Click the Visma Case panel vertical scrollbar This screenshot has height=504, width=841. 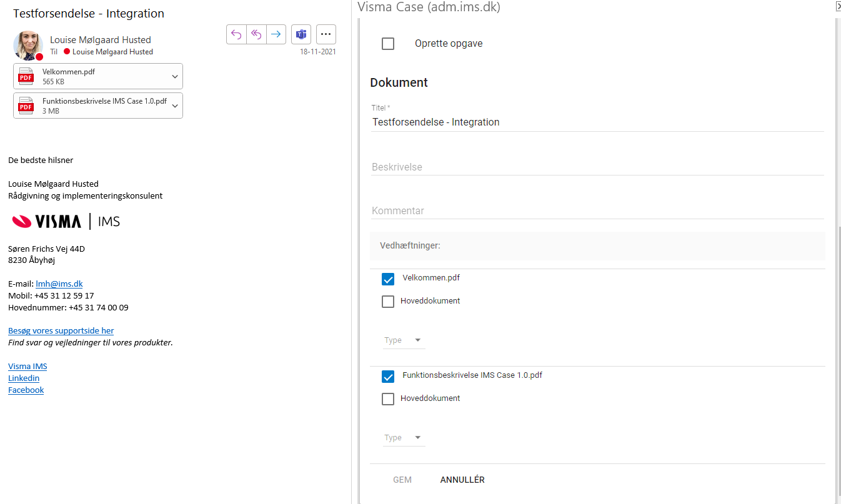(x=839, y=362)
